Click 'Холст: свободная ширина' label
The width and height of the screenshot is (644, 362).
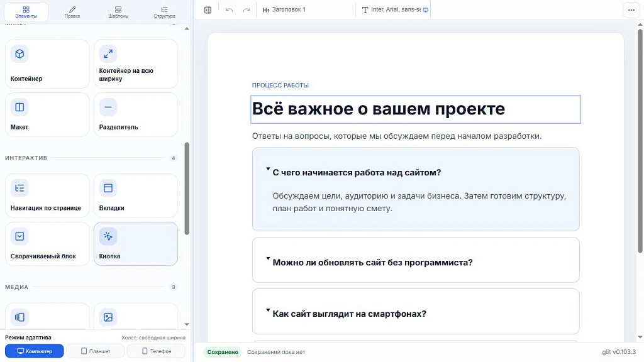153,337
